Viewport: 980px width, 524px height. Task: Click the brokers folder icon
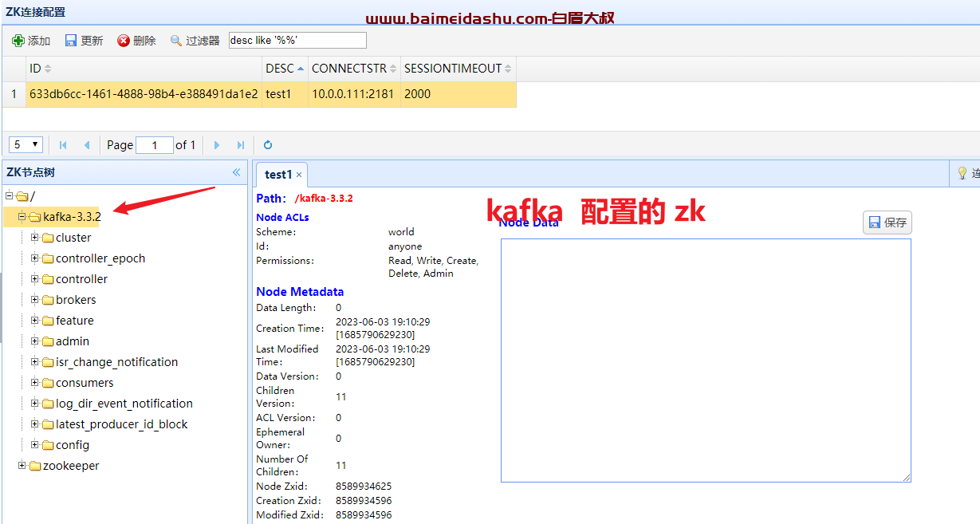48,300
